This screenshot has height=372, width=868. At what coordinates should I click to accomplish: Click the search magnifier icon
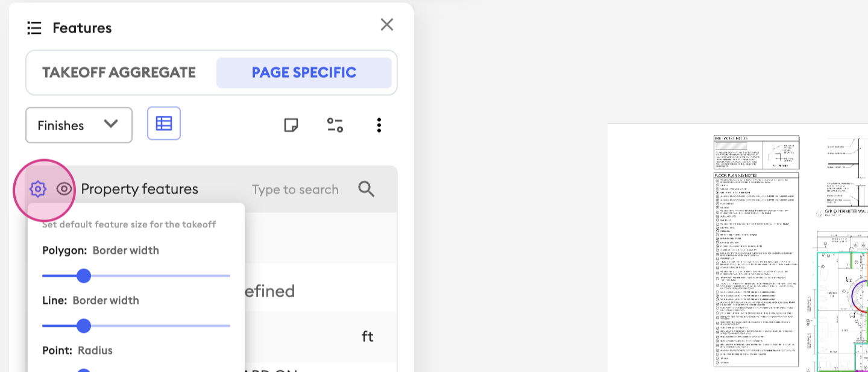[x=366, y=189]
